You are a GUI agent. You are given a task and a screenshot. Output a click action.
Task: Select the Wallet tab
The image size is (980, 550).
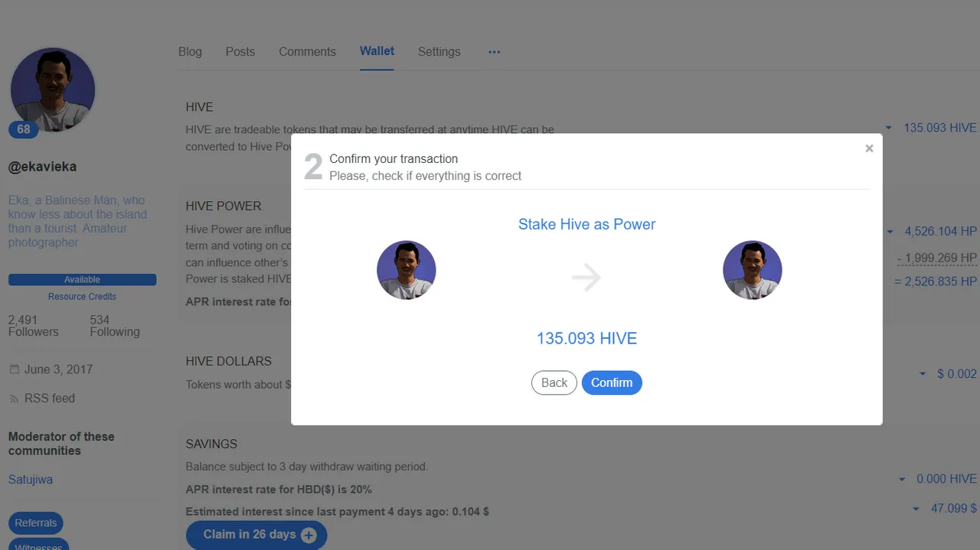(x=377, y=51)
